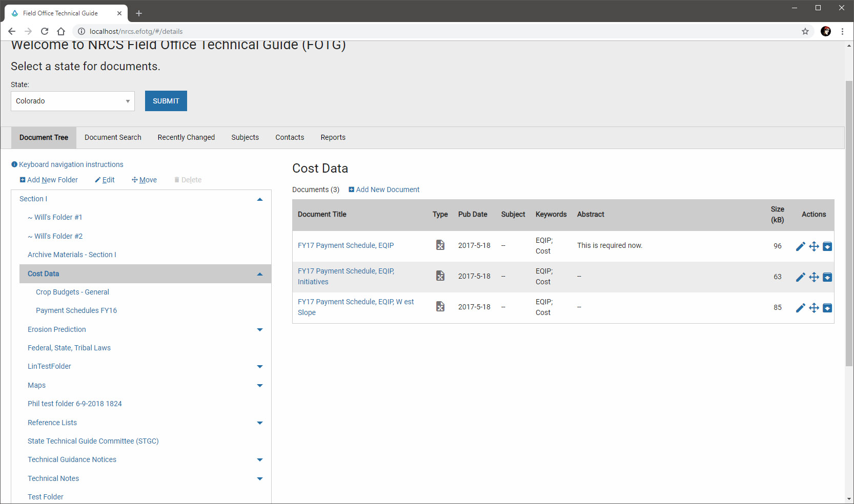This screenshot has height=504, width=854.
Task: Click the edit pencil for FY17 Payment Schedule, EQIP (96 kB)
Action: [800, 246]
